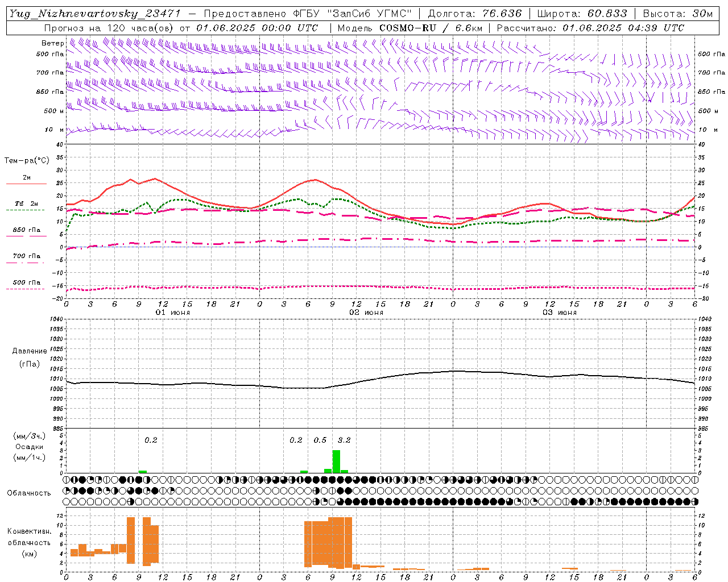Click the provider text ФГБУ "ЗапСиб УГМС"
The width and height of the screenshot is (728, 582).
click(351, 14)
